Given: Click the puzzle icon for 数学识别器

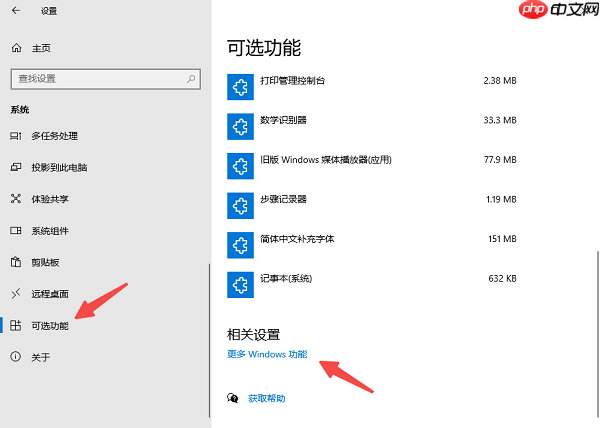Looking at the screenshot, I should pyautogui.click(x=240, y=127).
